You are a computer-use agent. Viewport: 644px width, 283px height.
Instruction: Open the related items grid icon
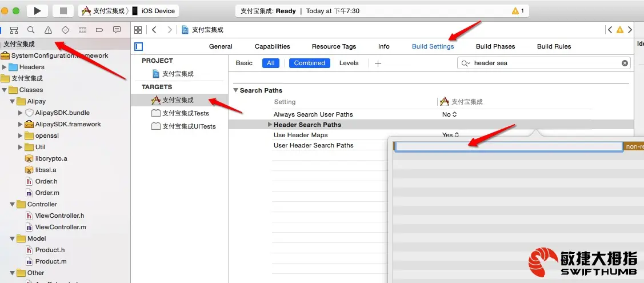pyautogui.click(x=138, y=30)
